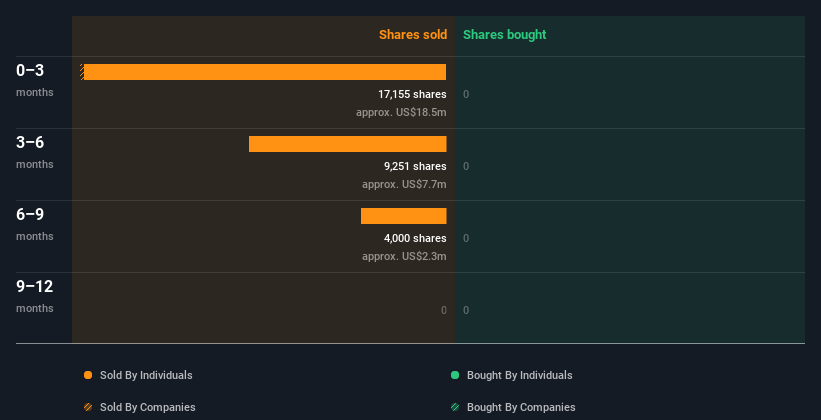The height and width of the screenshot is (420, 821).
Task: Click the Bought By Companies legend text
Action: [521, 407]
